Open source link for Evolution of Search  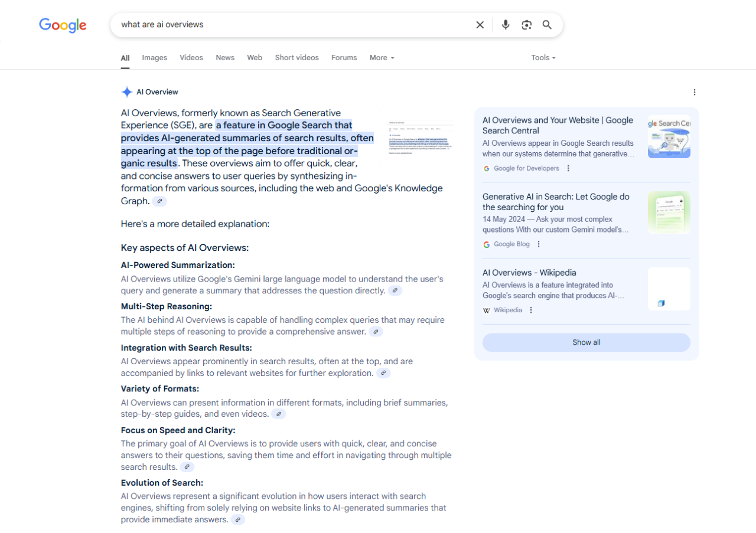pyautogui.click(x=237, y=520)
